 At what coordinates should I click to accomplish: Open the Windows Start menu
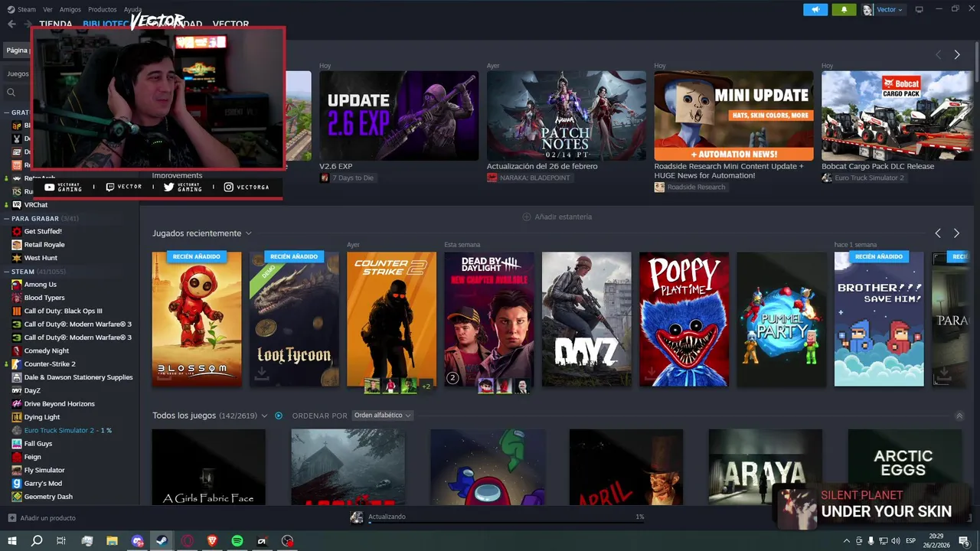[12, 541]
